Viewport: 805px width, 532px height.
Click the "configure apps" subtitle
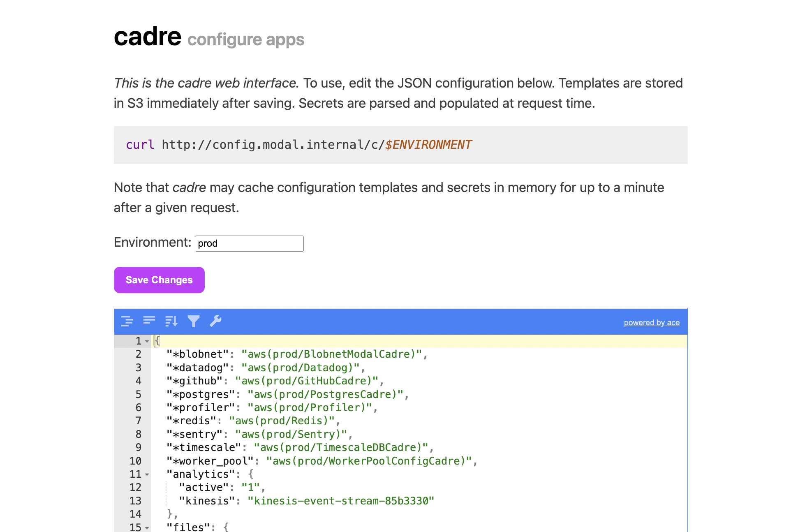point(246,40)
